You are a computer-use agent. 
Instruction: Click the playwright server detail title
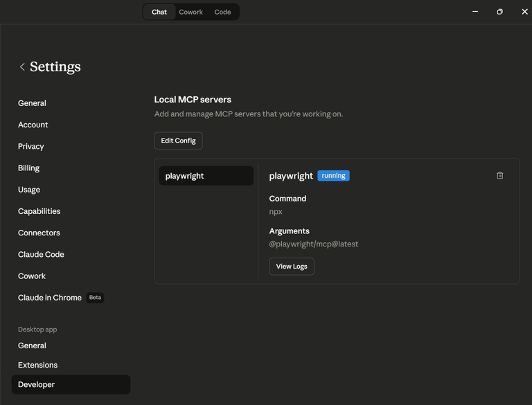click(291, 176)
